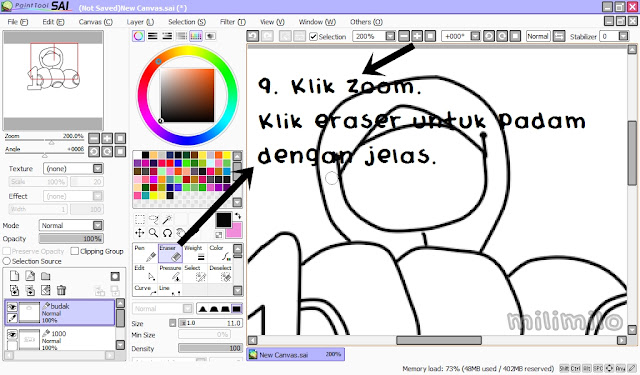
Task: Hide the budak layer with eye icon
Action: pos(12,307)
